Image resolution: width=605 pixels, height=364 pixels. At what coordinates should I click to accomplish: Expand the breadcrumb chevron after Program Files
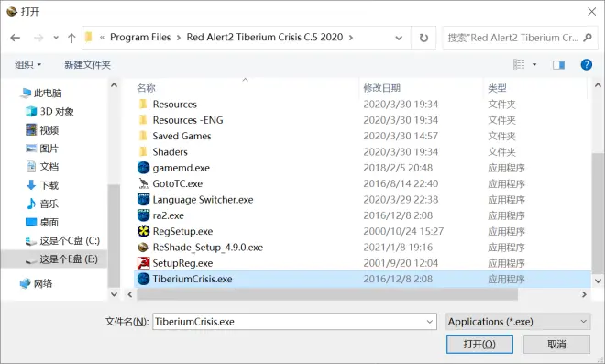click(x=179, y=38)
